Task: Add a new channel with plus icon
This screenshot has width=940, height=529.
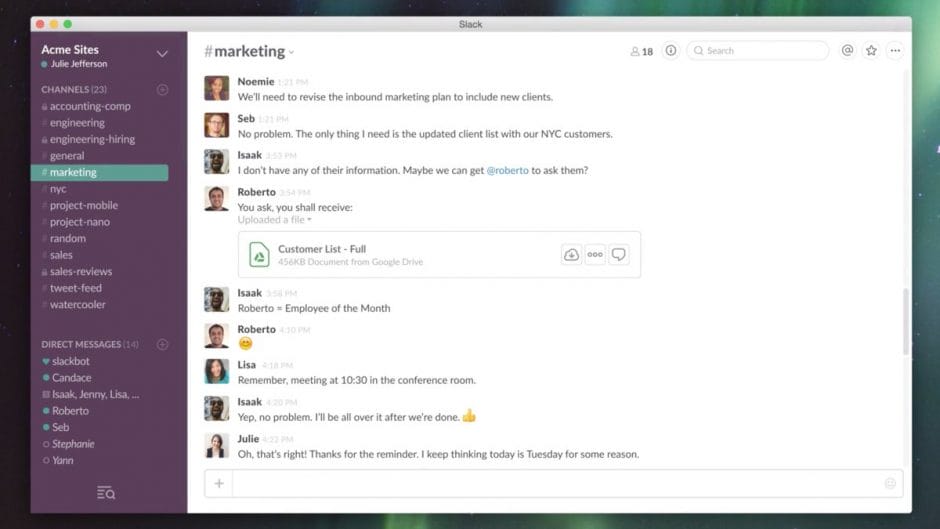Action: [162, 89]
